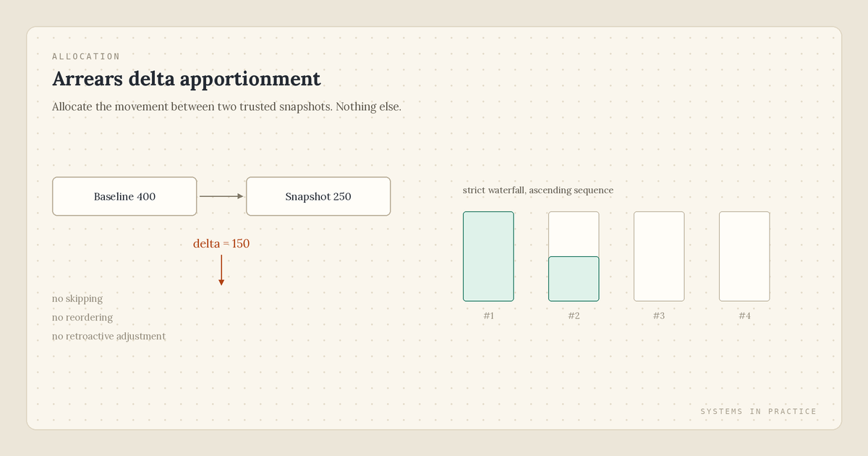Click the green filled portion of bucket #2

(574, 279)
